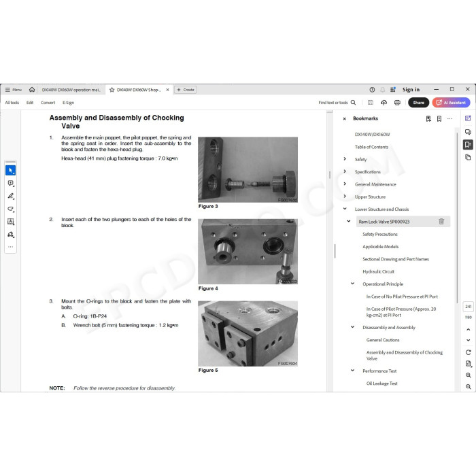Screen dimensions: 476x476
Task: Open the Comments panel icon on right rail
Action: 468,132
